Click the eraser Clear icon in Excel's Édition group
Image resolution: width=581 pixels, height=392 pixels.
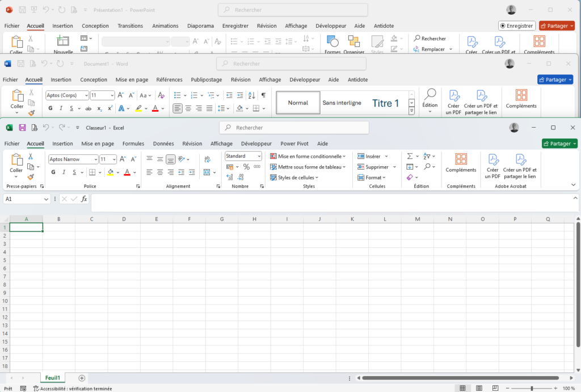pyautogui.click(x=410, y=177)
